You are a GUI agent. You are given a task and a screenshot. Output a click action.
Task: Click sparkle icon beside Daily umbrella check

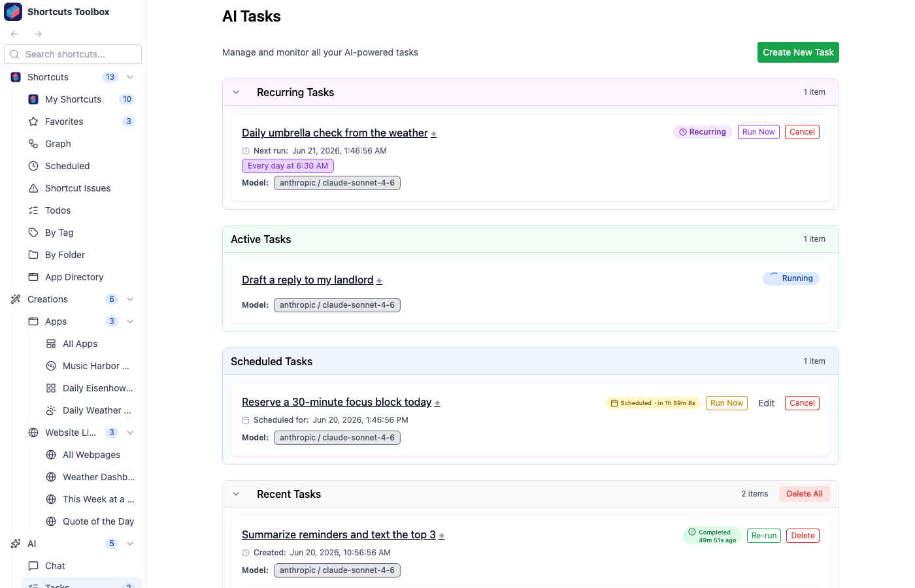pyautogui.click(x=433, y=134)
